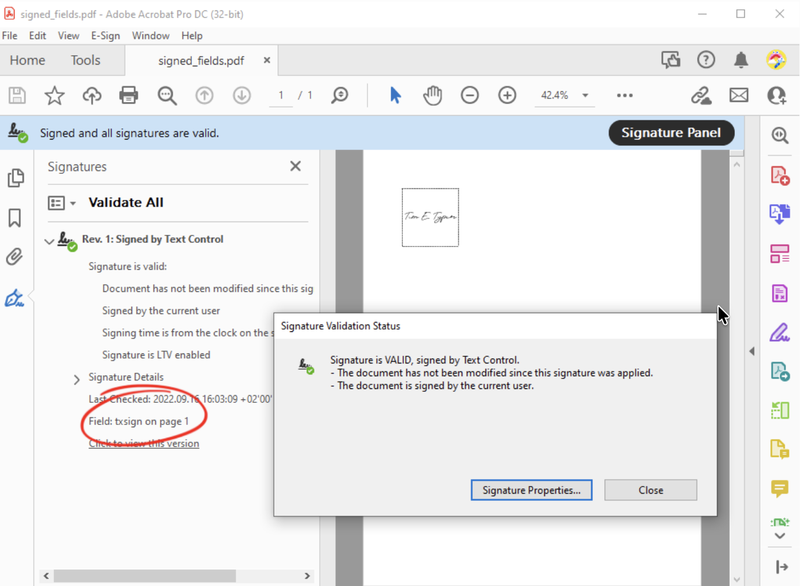
Task: Open the Export PDF tool icon
Action: 780,214
